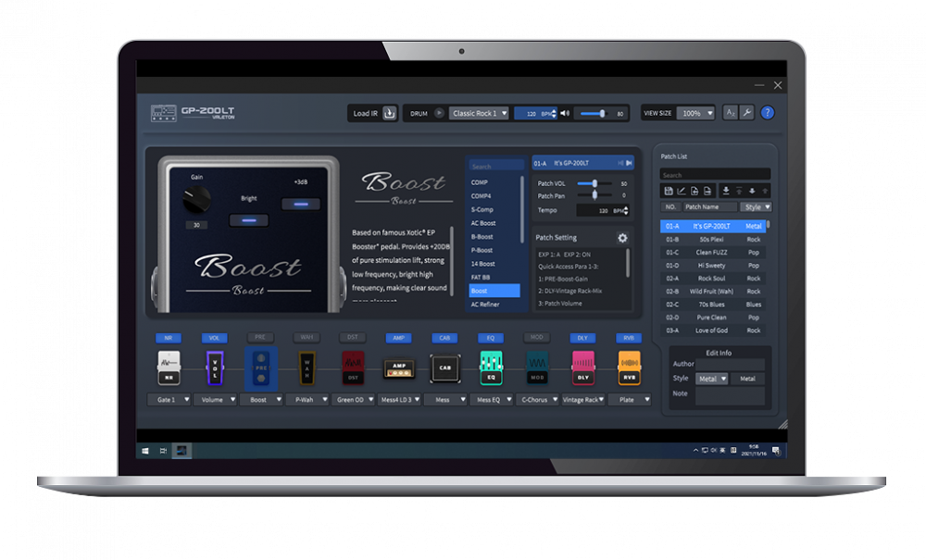Toggle the Bright switch

pos(248,220)
